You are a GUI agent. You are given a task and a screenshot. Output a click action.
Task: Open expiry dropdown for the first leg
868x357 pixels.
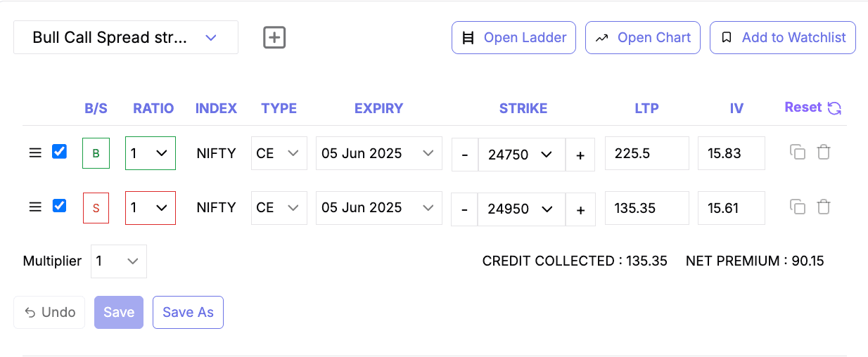coord(378,153)
